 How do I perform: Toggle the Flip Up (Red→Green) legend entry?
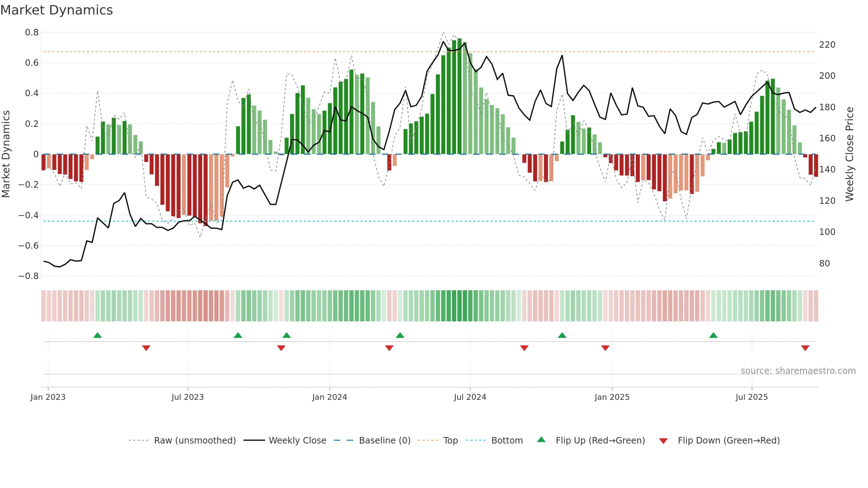pyautogui.click(x=591, y=440)
